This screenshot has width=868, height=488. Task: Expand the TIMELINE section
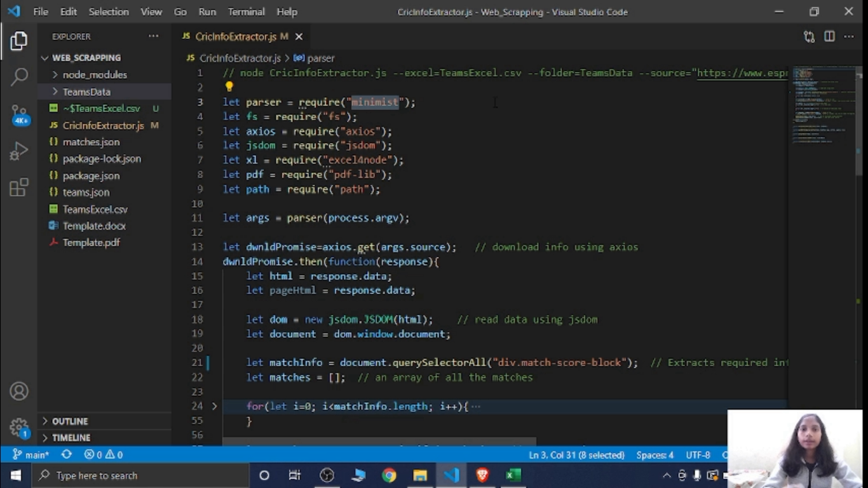tap(71, 438)
